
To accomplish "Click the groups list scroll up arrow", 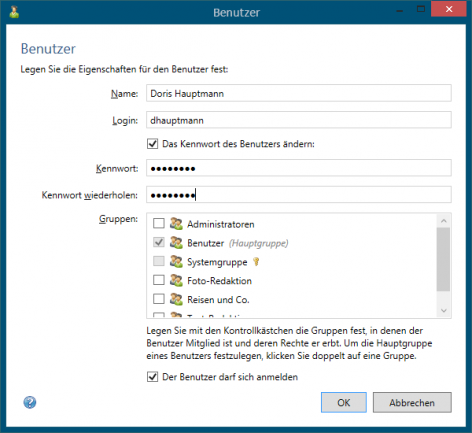I will point(444,221).
